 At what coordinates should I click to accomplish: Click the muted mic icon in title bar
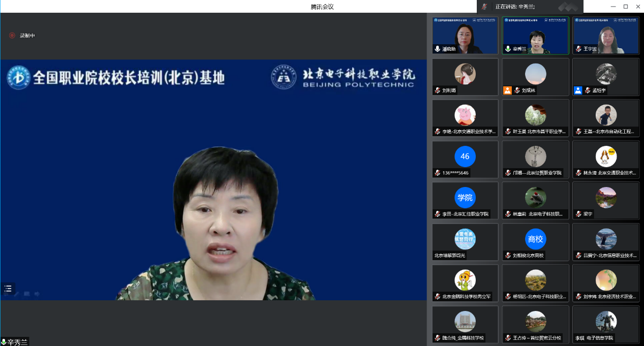coord(485,7)
